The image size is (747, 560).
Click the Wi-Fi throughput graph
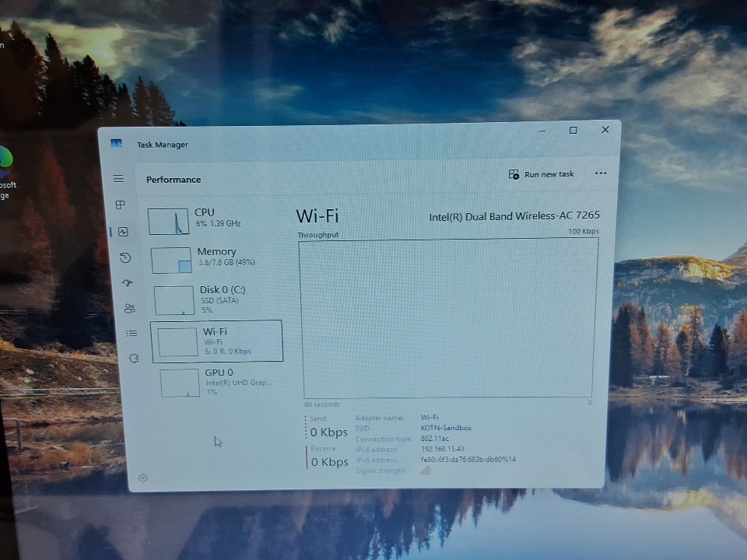pos(447,317)
